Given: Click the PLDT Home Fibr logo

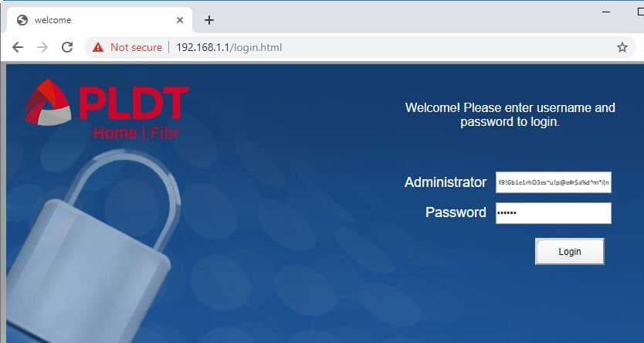Looking at the screenshot, I should pos(107,110).
